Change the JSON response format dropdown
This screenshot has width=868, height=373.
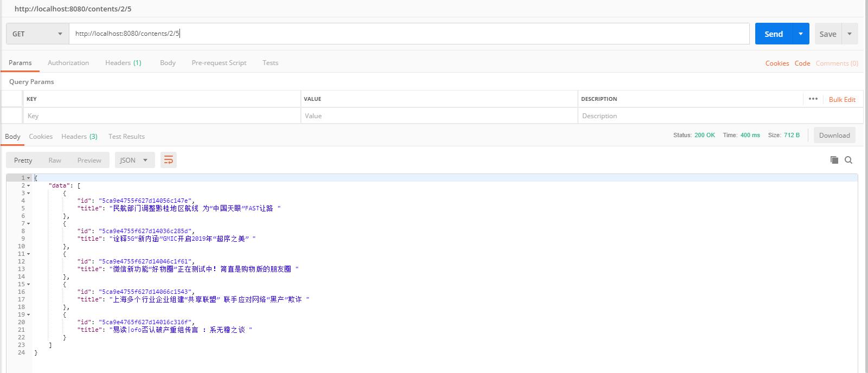(x=134, y=160)
